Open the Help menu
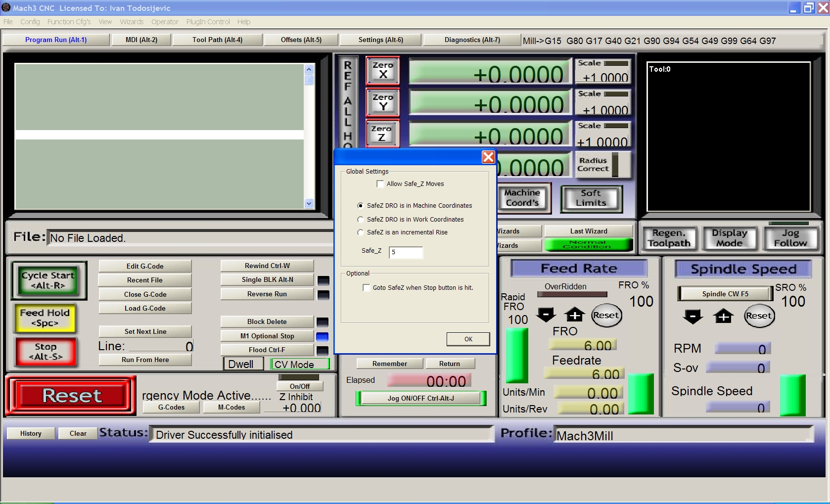Viewport: 830px width, 504px height. point(244,22)
